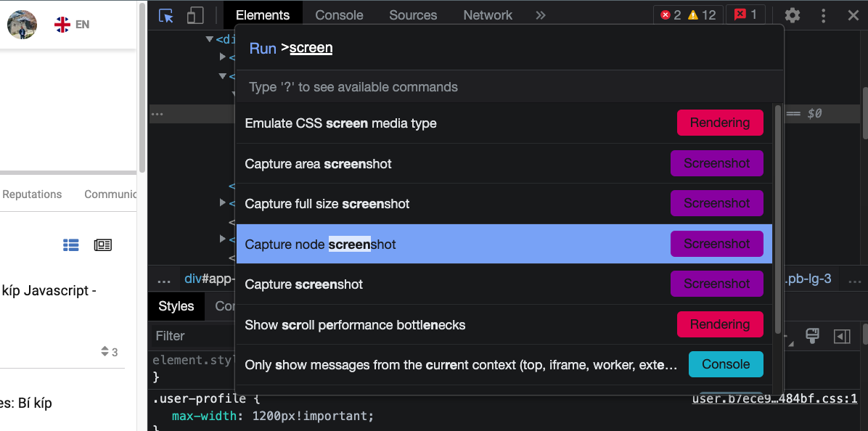Toggle the computed styles sidebar icon
The width and height of the screenshot is (868, 431).
click(842, 336)
